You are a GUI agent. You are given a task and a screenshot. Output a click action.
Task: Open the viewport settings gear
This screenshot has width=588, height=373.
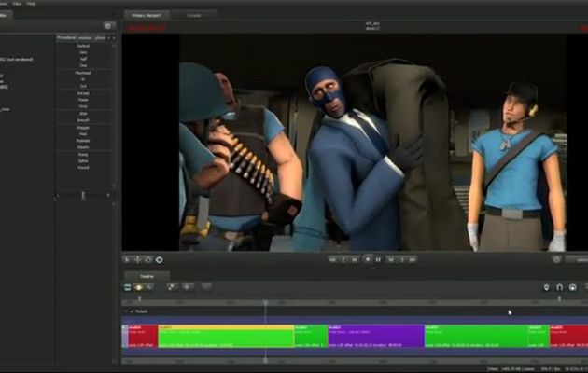tap(556, 259)
